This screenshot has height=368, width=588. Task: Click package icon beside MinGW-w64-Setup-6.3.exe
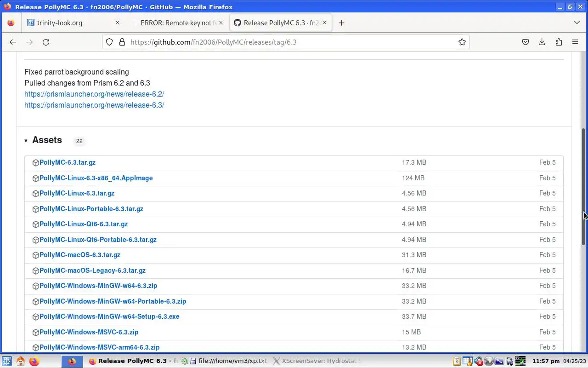[36, 317]
